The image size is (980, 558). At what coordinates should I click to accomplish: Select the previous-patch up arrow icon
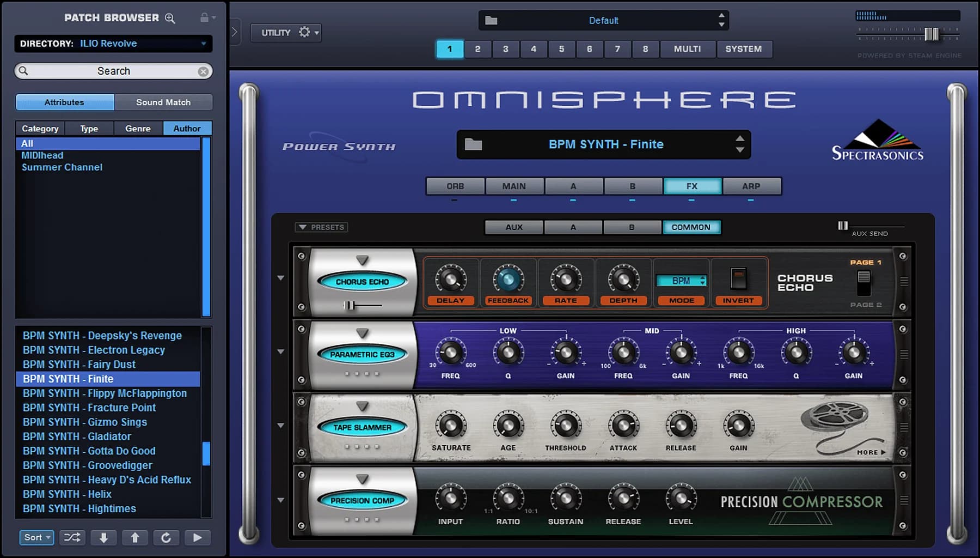point(135,537)
